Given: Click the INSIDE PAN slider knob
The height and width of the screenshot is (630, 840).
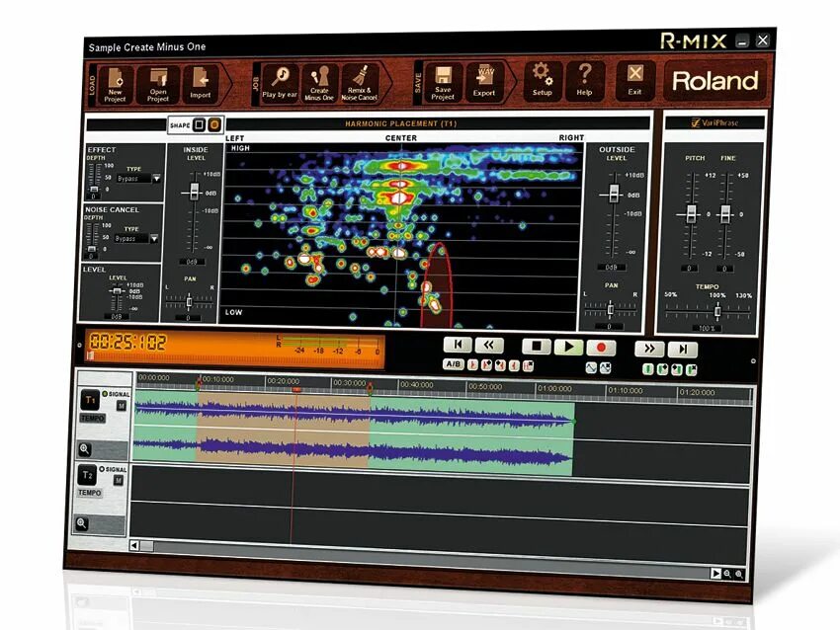Looking at the screenshot, I should [x=189, y=302].
